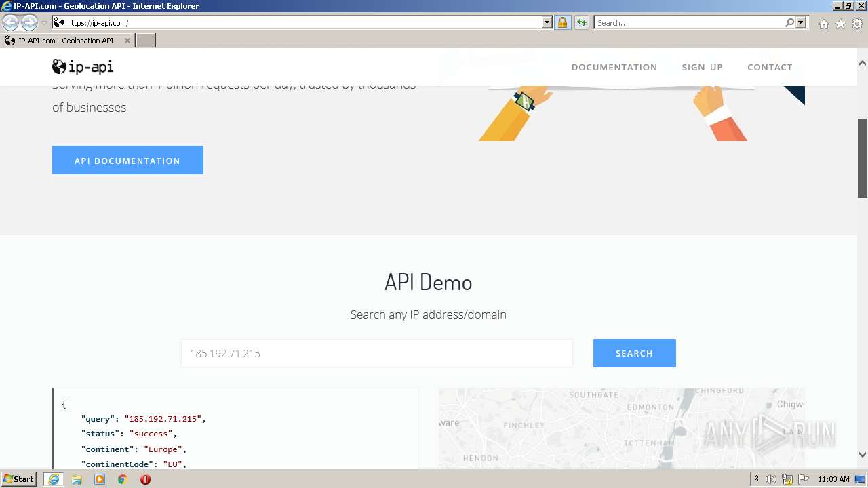Expand the address bar autocomplete dropdown
This screenshot has height=488, width=868.
(x=547, y=23)
